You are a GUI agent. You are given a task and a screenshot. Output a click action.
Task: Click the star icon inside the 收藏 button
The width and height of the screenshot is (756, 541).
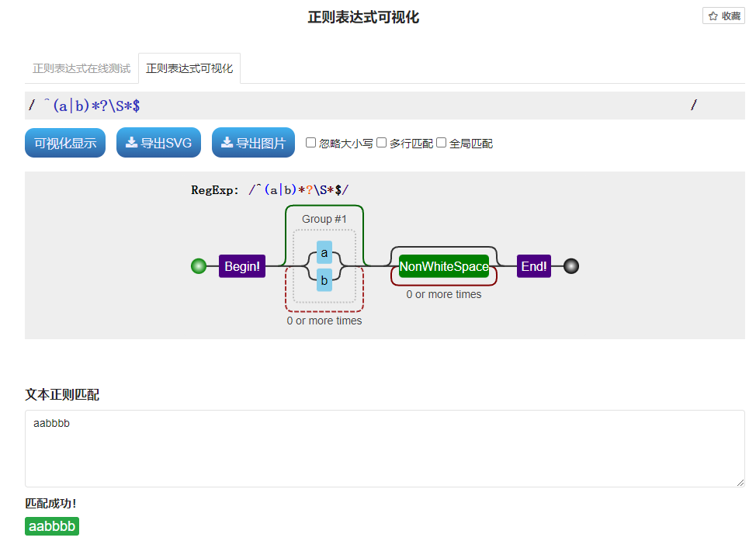713,15
